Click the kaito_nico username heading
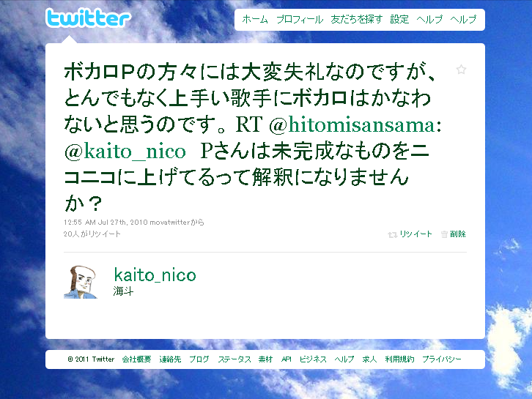This screenshot has width=532, height=399. (155, 275)
